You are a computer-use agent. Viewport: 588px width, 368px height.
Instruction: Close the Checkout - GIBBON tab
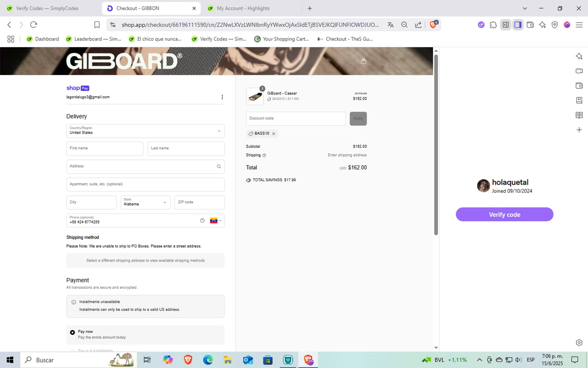tap(194, 8)
